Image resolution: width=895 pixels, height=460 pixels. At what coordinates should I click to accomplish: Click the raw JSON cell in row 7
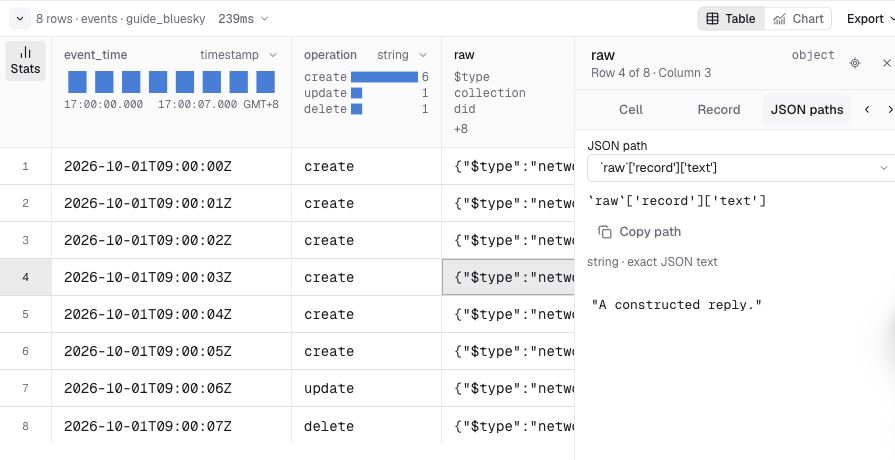point(508,389)
